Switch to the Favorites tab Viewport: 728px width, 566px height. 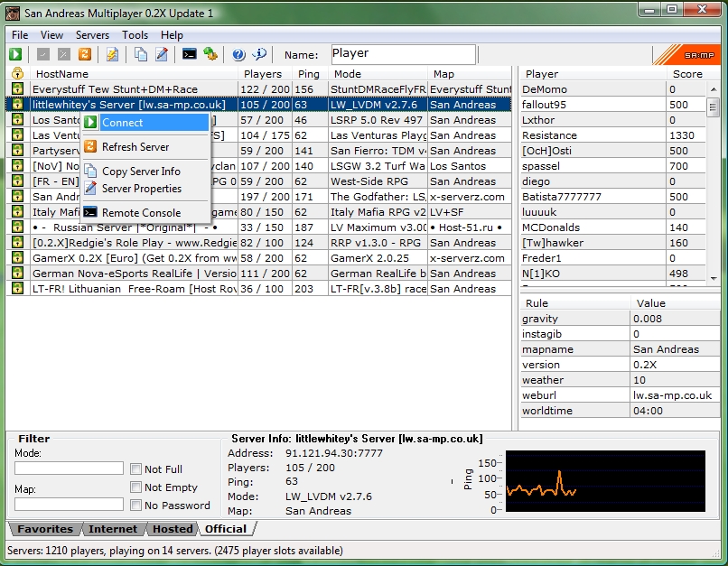45,529
